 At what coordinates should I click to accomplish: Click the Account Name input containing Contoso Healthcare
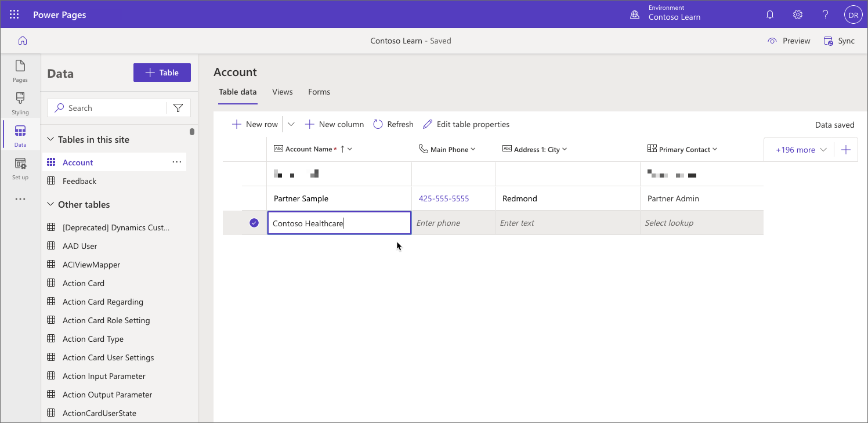pyautogui.click(x=339, y=223)
